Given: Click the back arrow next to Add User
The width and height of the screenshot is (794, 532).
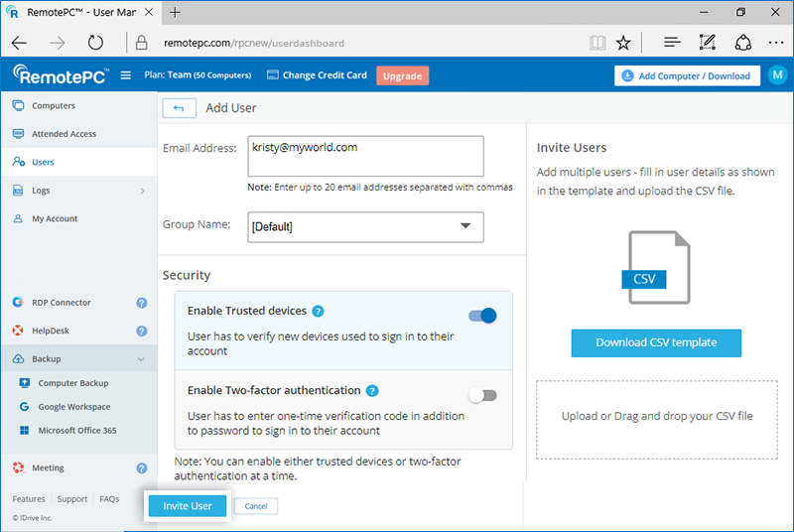Looking at the screenshot, I should [x=179, y=108].
